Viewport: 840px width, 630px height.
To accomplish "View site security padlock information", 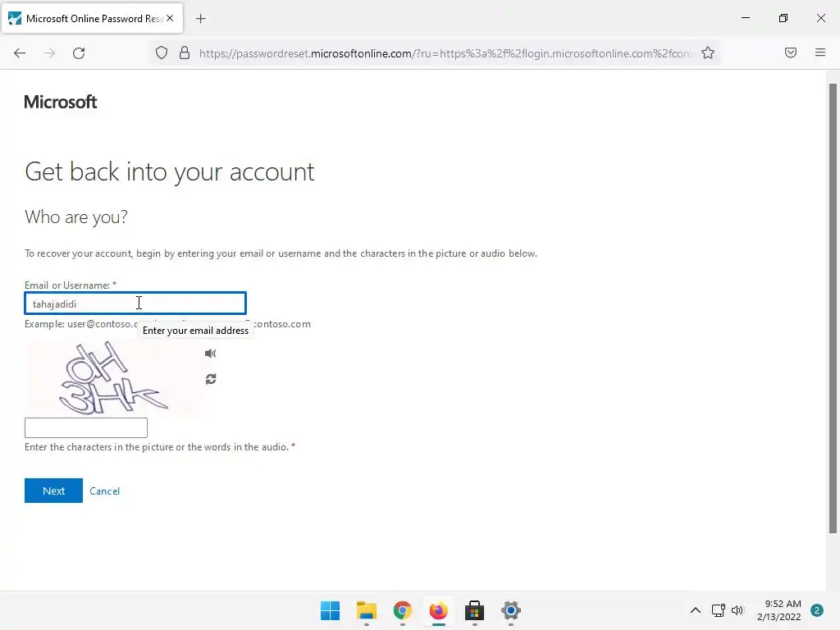I will pyautogui.click(x=185, y=53).
